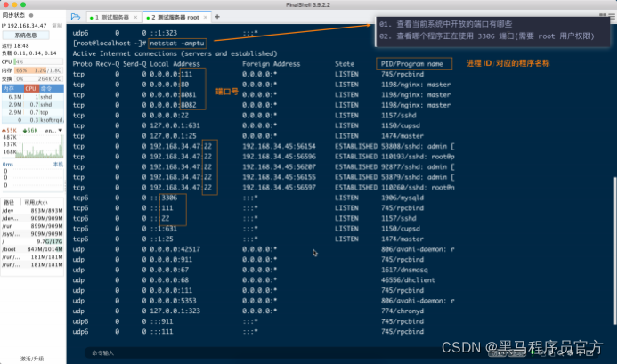Open the 系统信息 button
The image size is (618, 364).
[x=26, y=36]
